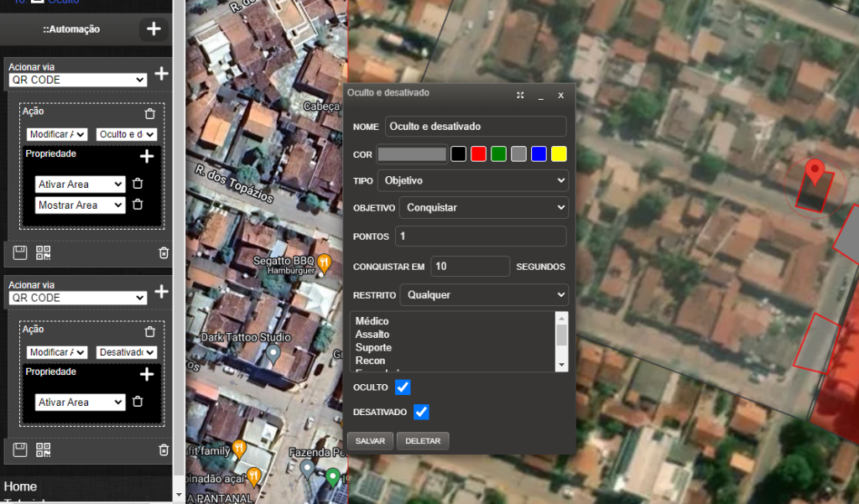Click the plus icon beside the Automação header
This screenshot has width=859, height=504.
pos(154,29)
